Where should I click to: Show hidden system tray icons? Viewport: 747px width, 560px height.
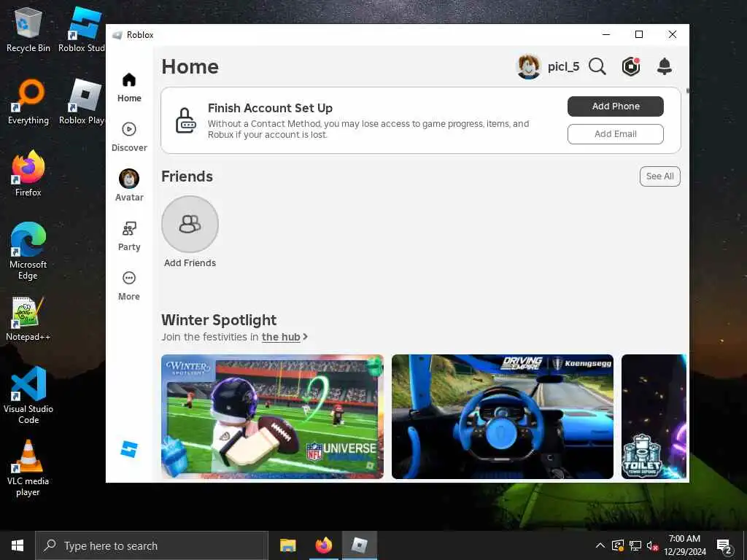point(600,545)
